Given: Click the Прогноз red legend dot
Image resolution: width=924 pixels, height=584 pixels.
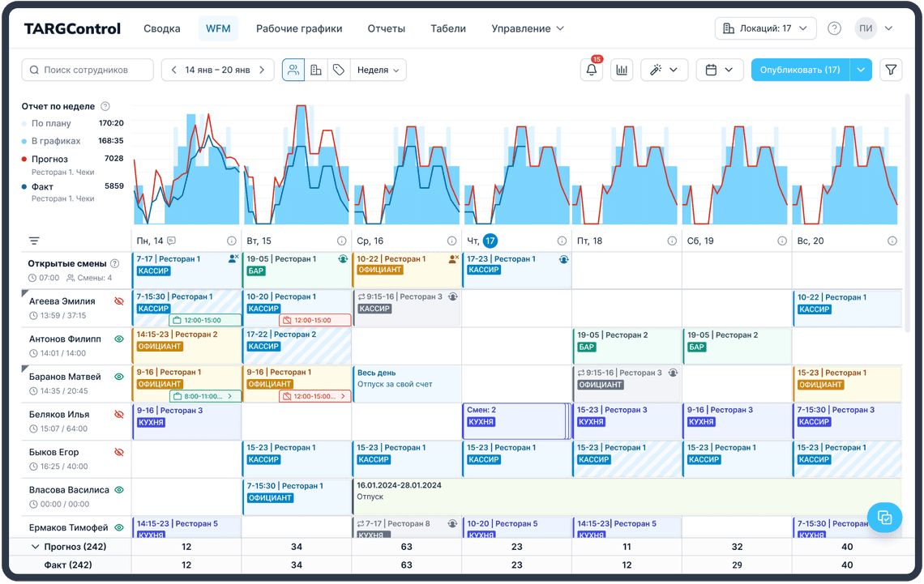Looking at the screenshot, I should pyautogui.click(x=24, y=160).
